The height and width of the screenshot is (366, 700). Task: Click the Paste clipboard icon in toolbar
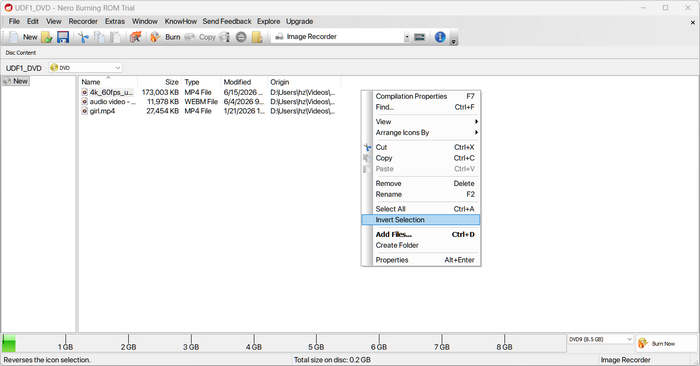(x=115, y=37)
